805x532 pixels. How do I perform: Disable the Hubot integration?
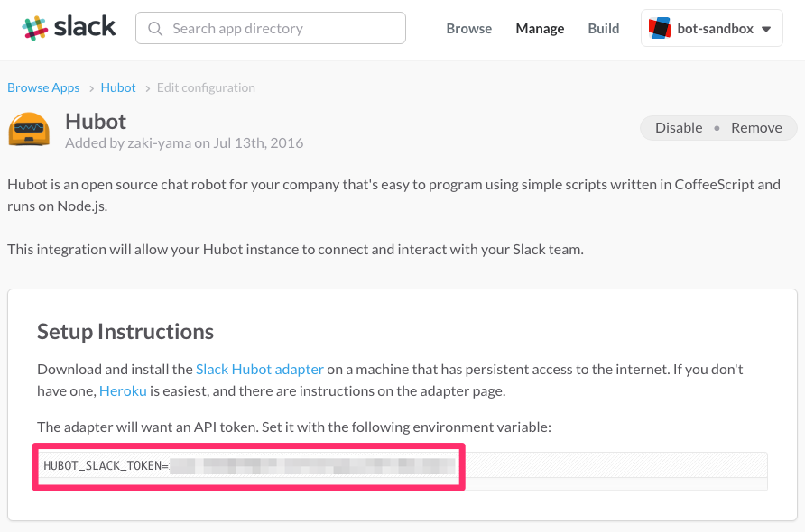pos(679,128)
